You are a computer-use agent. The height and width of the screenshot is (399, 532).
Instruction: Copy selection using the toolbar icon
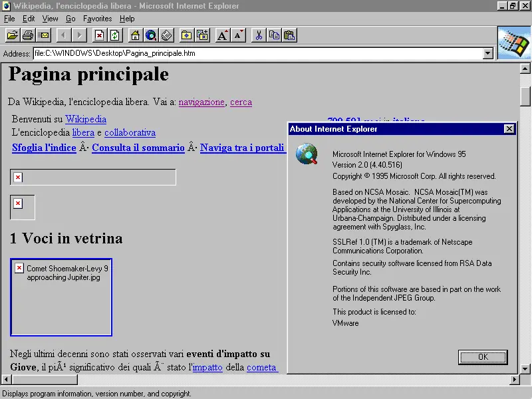273,35
